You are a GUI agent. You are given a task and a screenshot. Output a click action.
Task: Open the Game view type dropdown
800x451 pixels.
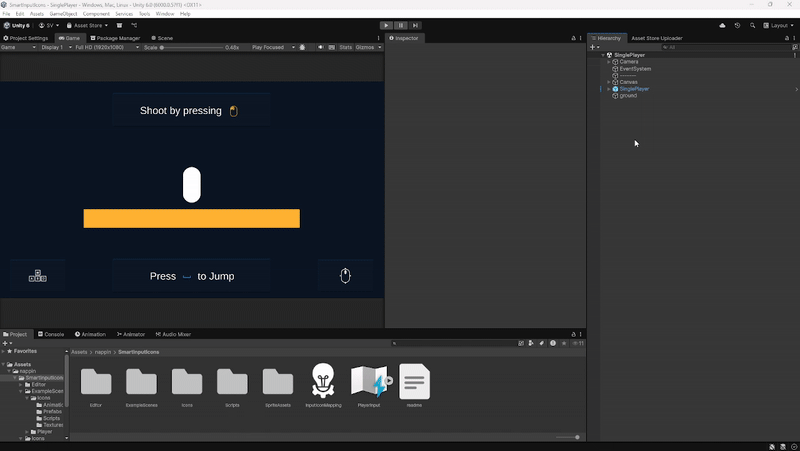tap(18, 47)
